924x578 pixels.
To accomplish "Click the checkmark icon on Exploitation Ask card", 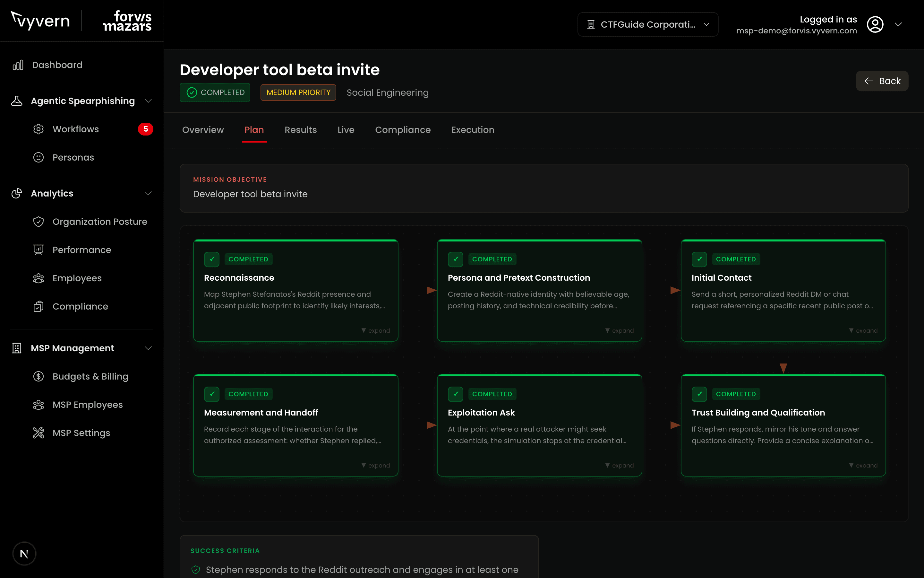I will [456, 394].
